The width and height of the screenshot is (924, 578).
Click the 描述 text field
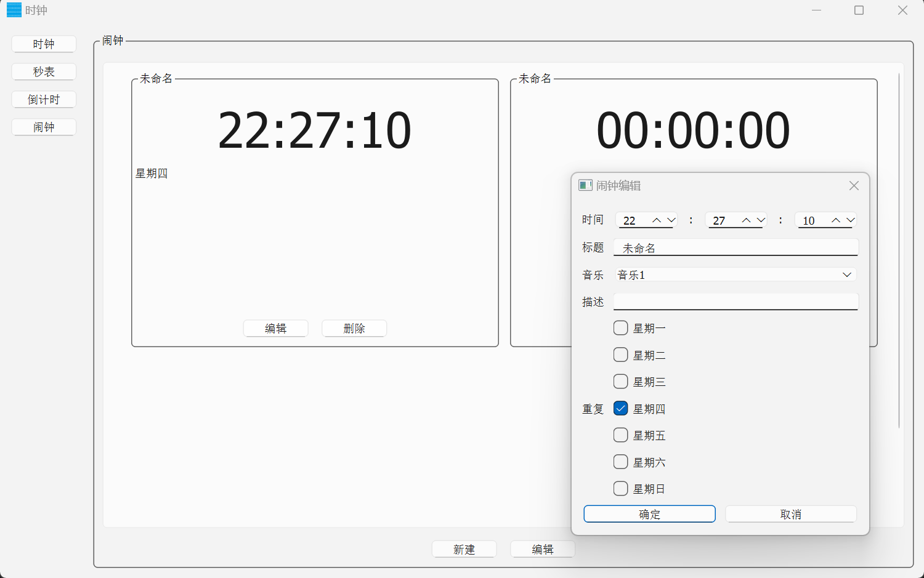pos(736,302)
